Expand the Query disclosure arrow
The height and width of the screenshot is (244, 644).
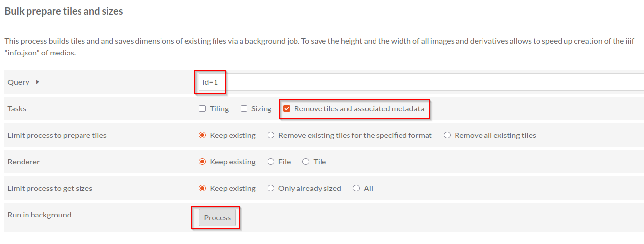coord(38,82)
